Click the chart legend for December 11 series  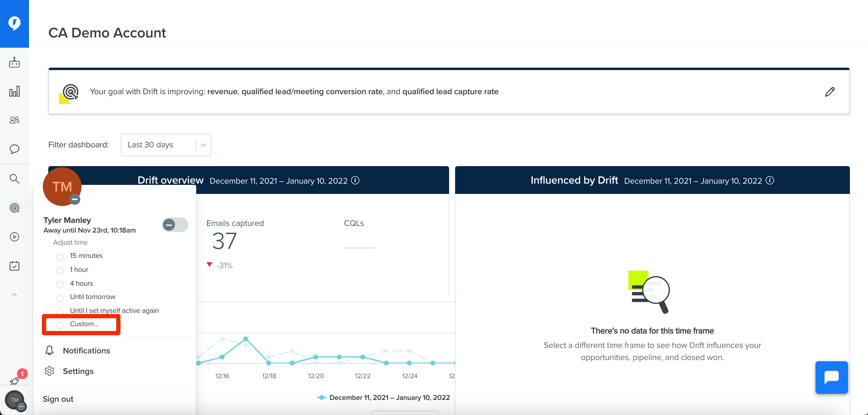(x=384, y=397)
